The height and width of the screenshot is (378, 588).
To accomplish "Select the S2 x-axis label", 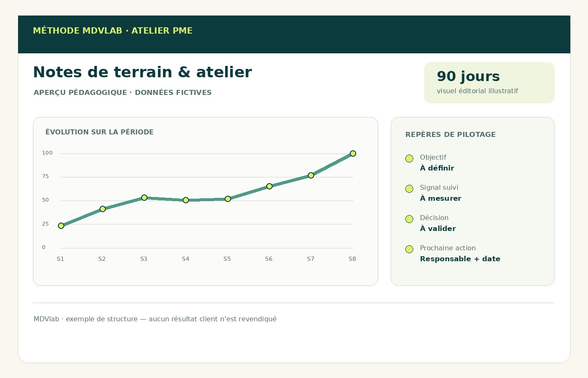I will [102, 259].
